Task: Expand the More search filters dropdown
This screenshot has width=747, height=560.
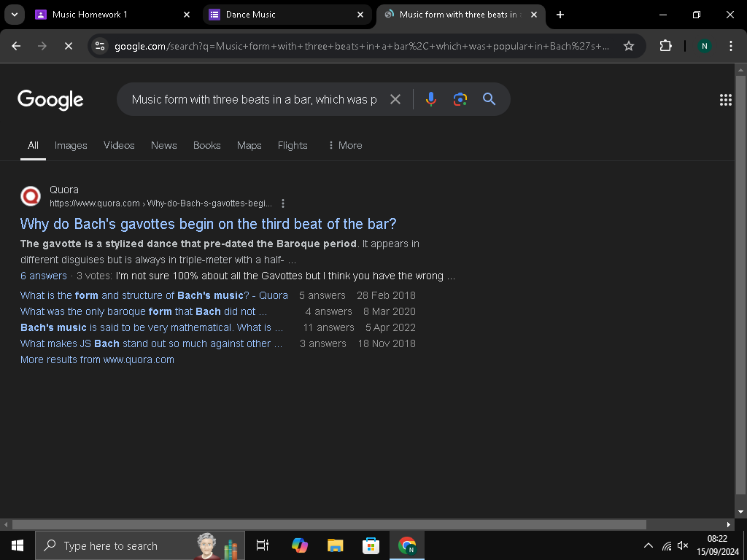Action: coord(345,146)
